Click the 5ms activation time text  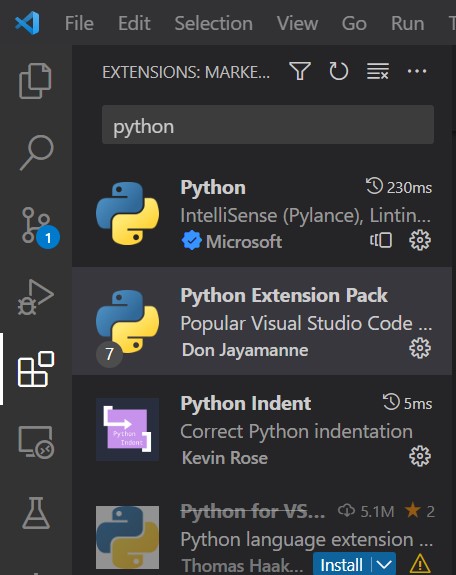(418, 403)
